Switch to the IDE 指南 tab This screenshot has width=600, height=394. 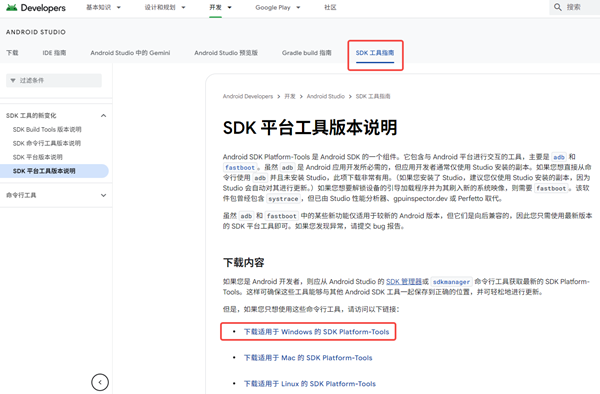pyautogui.click(x=54, y=53)
